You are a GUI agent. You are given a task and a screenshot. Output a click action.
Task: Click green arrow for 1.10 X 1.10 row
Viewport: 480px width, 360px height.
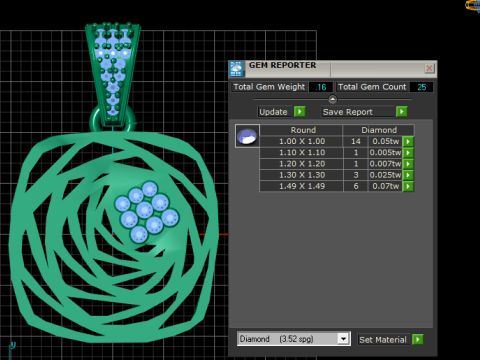[408, 153]
